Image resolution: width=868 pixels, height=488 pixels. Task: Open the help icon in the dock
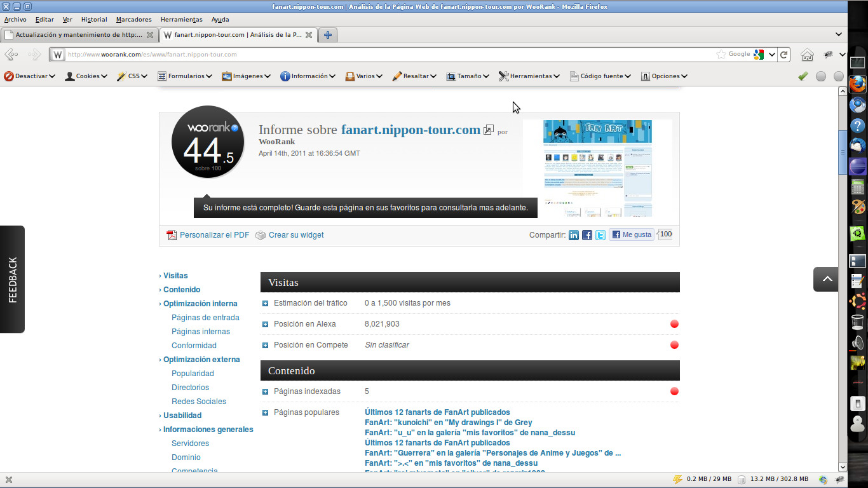pos(858,126)
